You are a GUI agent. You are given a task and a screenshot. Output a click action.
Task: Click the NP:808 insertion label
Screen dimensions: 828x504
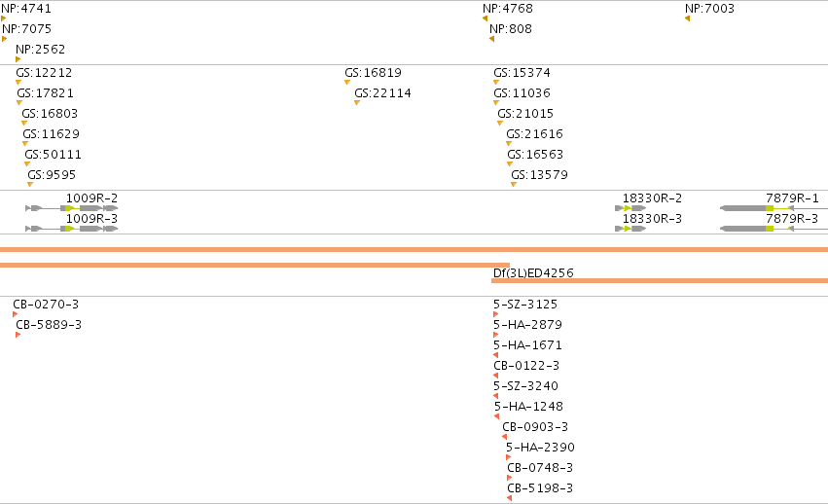coord(511,29)
